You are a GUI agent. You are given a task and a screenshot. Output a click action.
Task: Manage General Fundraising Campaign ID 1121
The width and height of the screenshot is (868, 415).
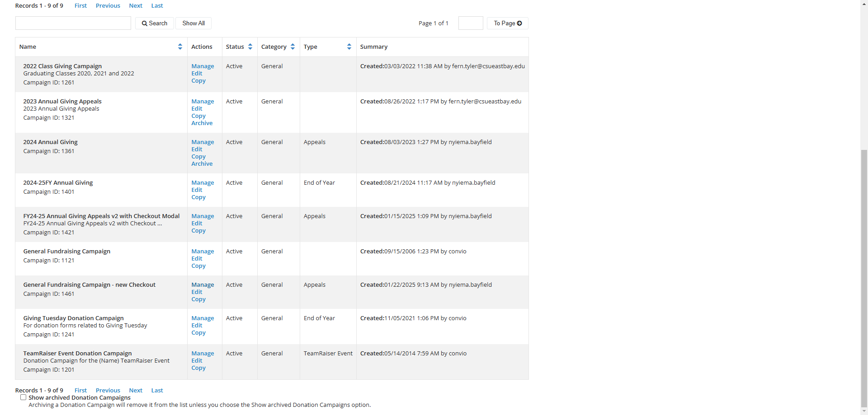203,251
